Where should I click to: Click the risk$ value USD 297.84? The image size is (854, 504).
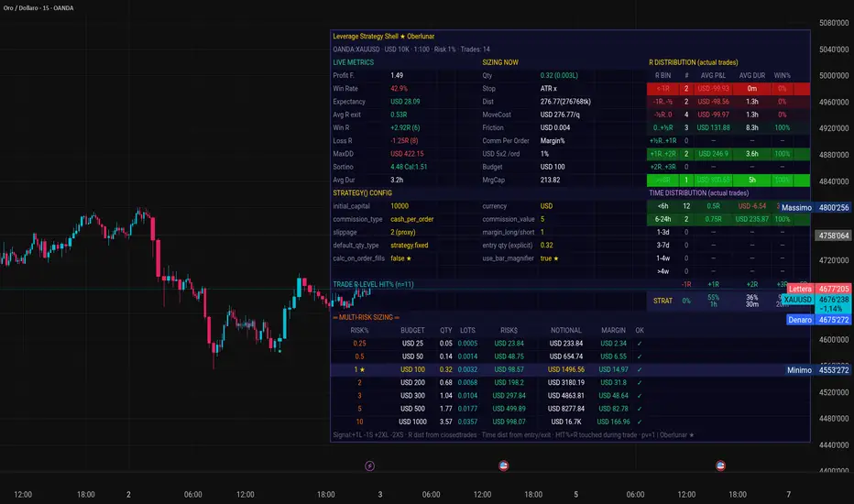pos(509,396)
